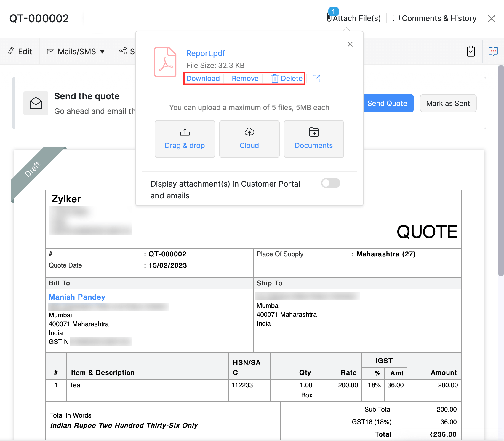
Task: Open the chat bubble icon
Action: pyautogui.click(x=493, y=51)
